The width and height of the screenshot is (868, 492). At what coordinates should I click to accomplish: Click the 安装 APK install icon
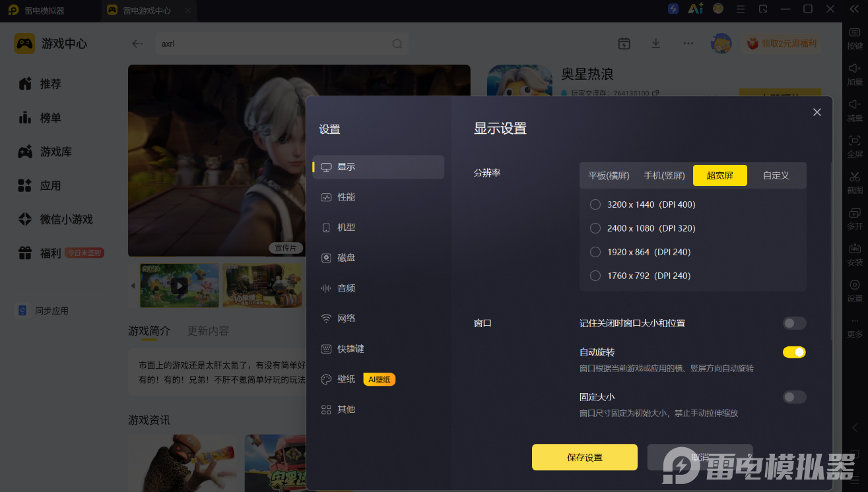point(855,255)
